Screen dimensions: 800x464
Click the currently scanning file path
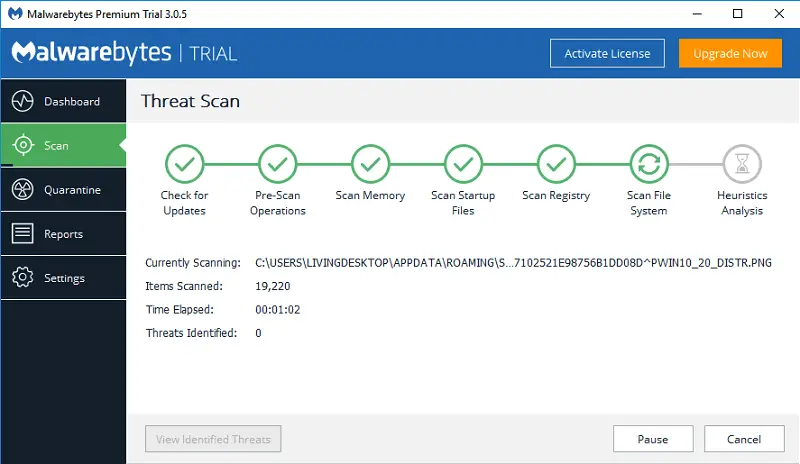[513, 263]
